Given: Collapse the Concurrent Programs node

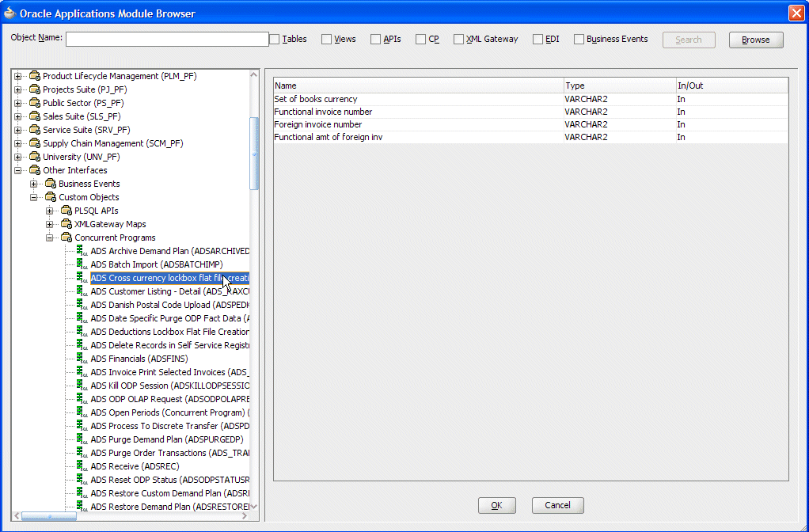Looking at the screenshot, I should [50, 237].
